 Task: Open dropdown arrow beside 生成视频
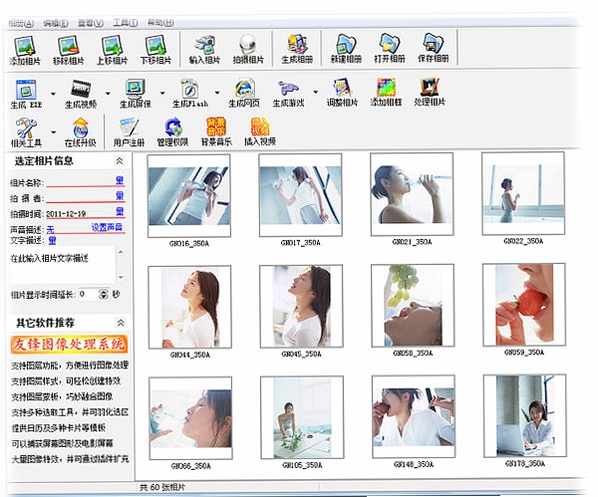(x=108, y=93)
